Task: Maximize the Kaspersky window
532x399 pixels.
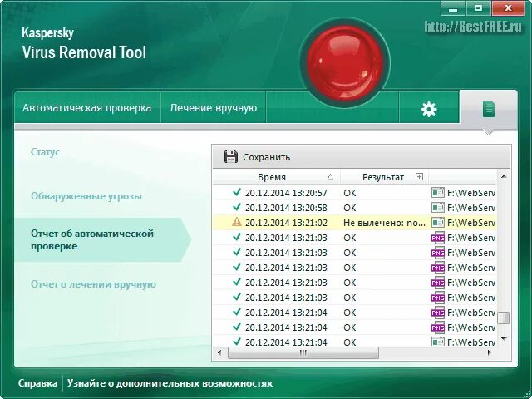Action: point(478,8)
